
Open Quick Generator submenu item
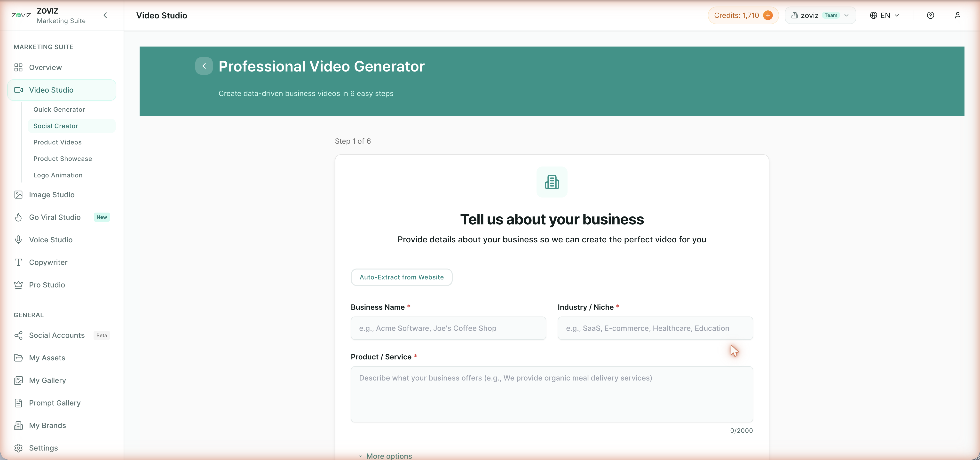click(71, 110)
